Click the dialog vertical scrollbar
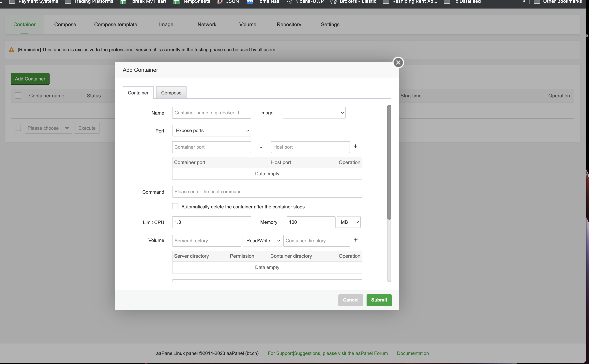Viewport: 589px width, 364px height. click(x=389, y=162)
